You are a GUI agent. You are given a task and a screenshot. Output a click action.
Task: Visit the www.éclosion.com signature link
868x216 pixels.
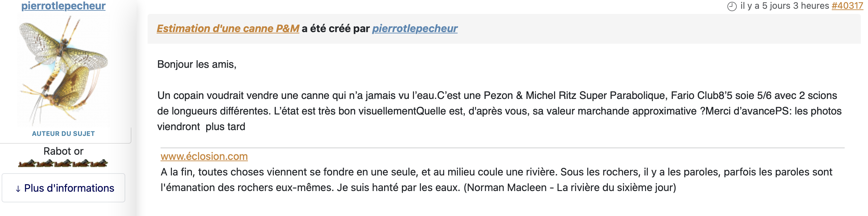click(x=204, y=156)
